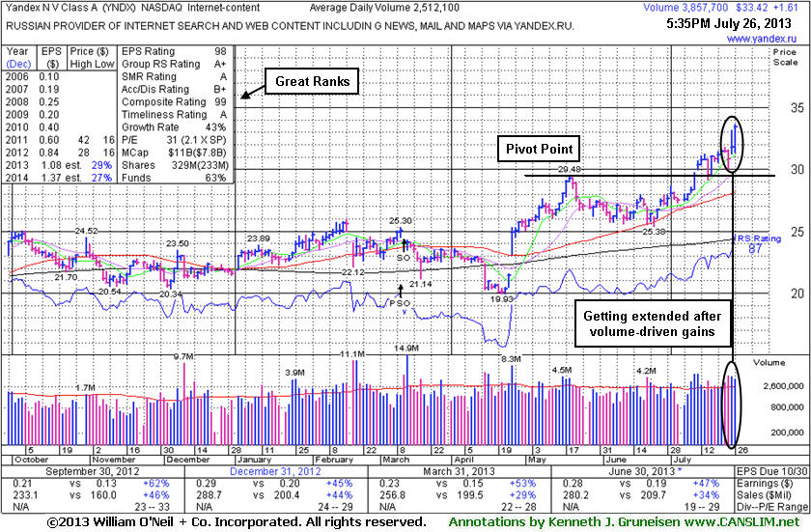
Task: Select the (YNDX) ticker symbol
Action: [121, 8]
